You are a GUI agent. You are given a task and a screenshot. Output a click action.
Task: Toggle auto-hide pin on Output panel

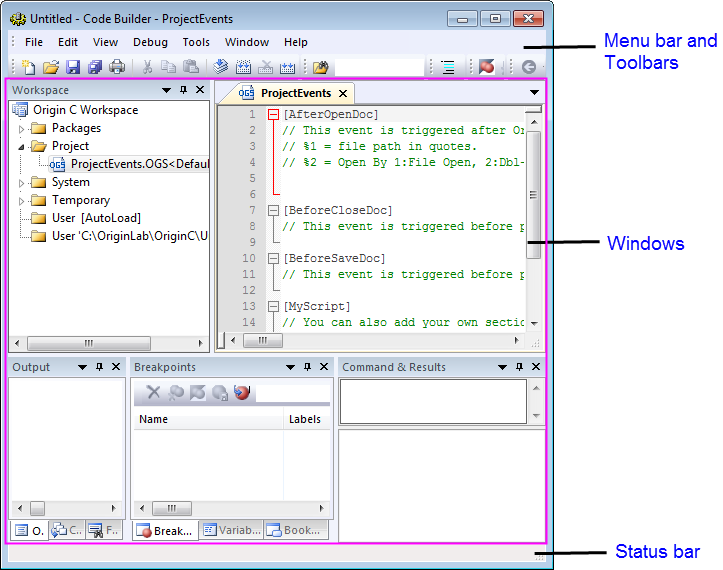click(99, 367)
